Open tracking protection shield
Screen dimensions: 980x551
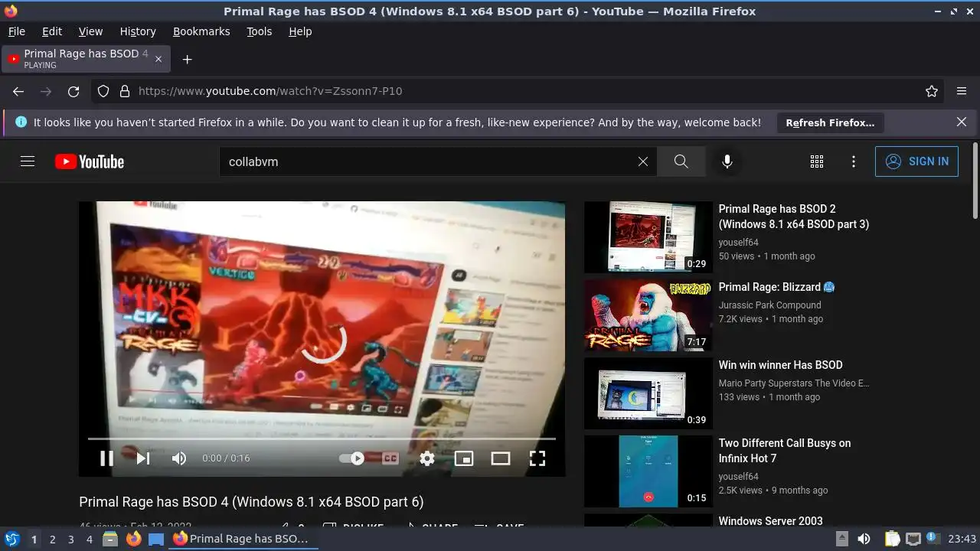[x=103, y=91]
